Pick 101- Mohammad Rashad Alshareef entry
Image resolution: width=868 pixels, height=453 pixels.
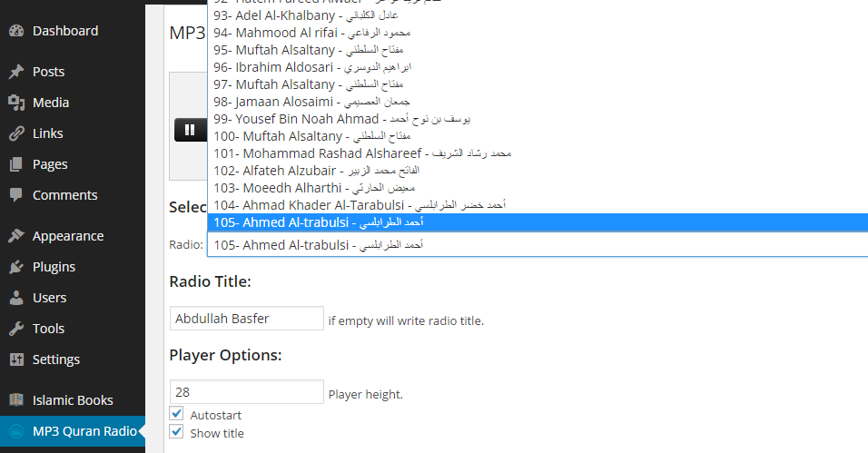click(538, 153)
